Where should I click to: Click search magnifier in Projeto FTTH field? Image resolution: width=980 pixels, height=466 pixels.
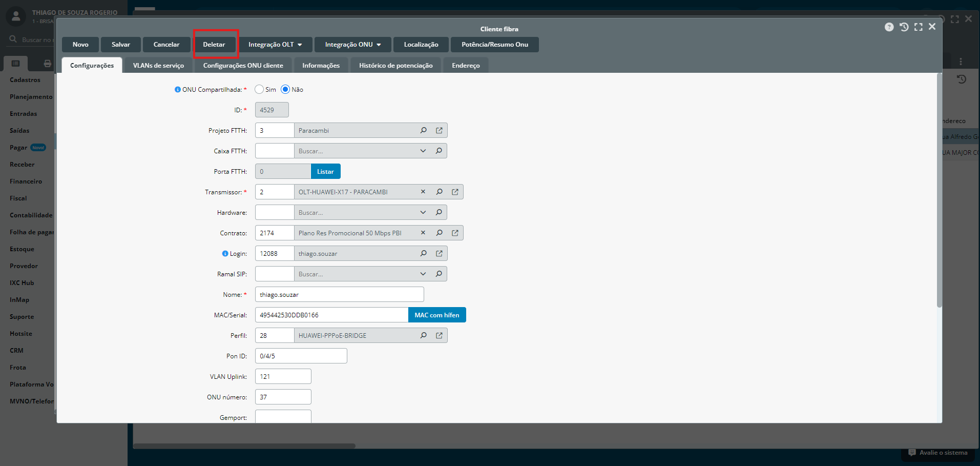point(423,130)
